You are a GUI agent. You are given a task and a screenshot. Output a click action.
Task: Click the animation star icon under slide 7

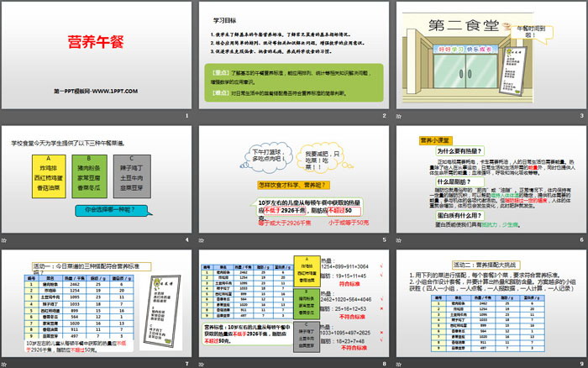tap(3, 364)
